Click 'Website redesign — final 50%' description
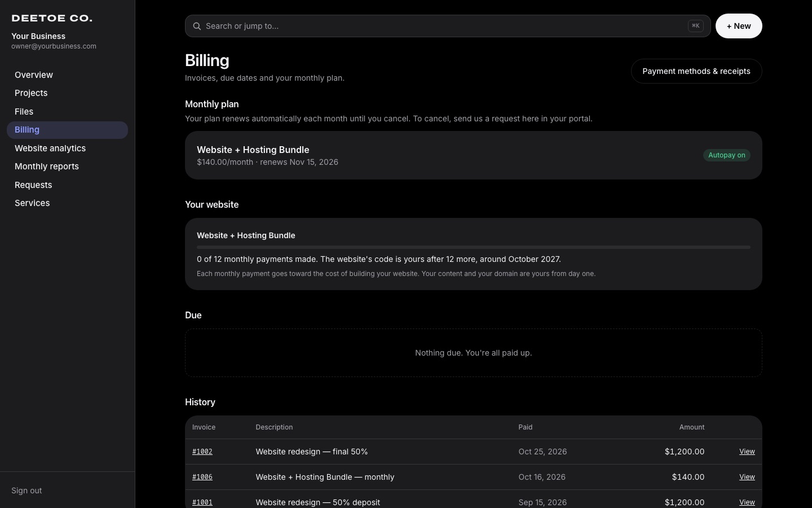Image resolution: width=812 pixels, height=508 pixels. pos(312,452)
